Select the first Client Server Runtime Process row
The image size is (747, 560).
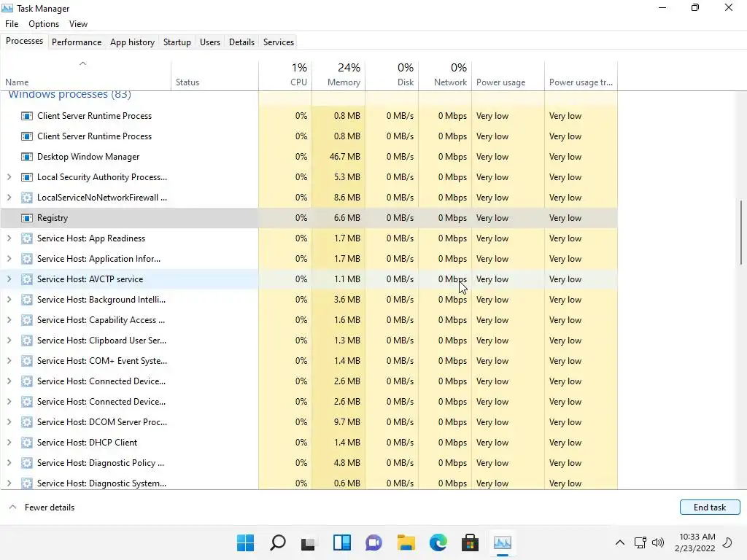tap(309, 116)
